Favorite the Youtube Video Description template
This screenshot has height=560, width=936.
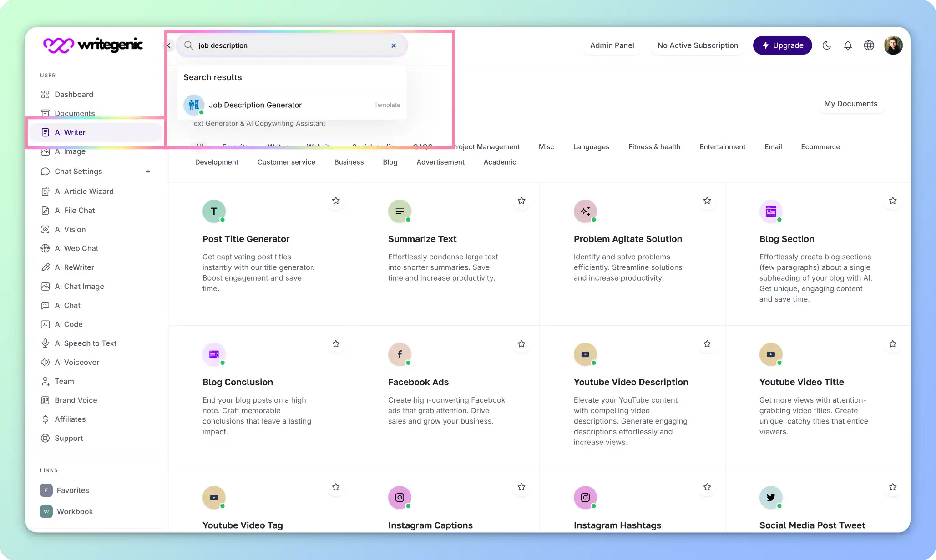[x=707, y=344]
